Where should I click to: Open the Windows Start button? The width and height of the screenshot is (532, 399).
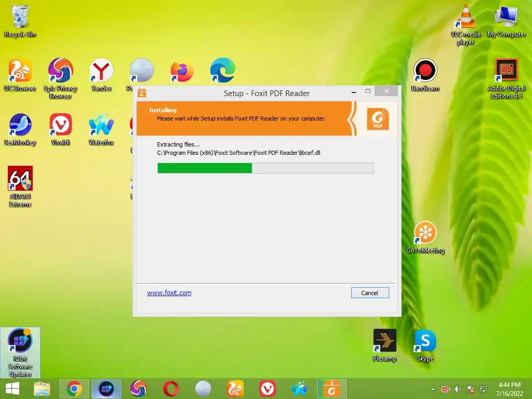pos(12,389)
